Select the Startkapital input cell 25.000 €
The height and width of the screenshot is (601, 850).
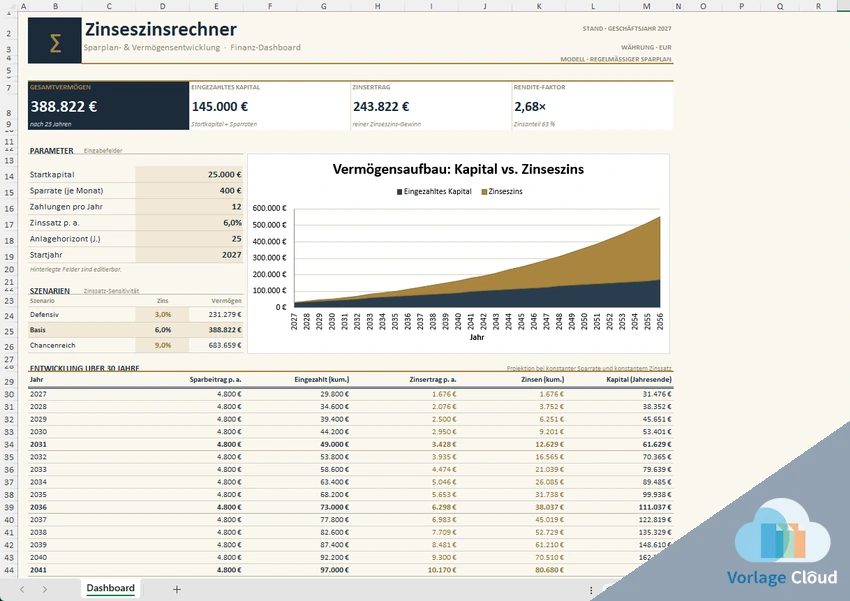(189, 175)
